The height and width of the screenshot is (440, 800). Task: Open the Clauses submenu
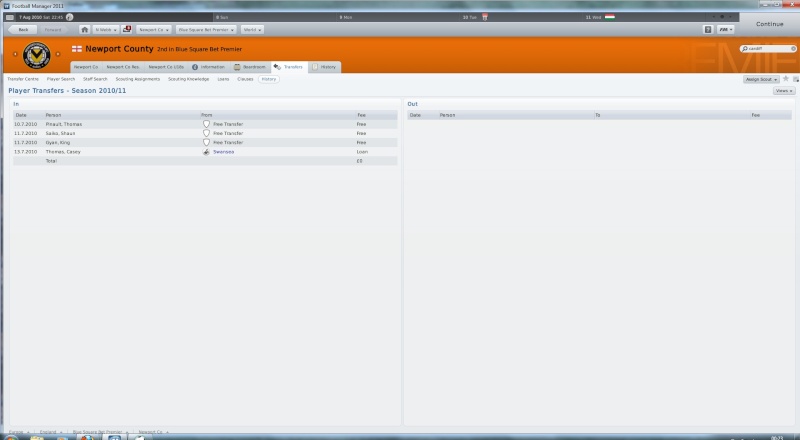point(245,79)
